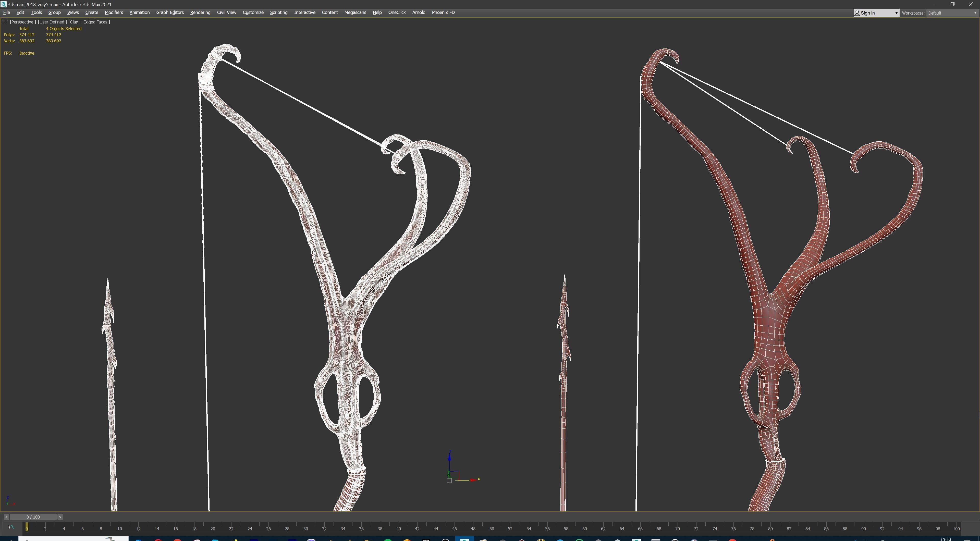Click the 0 / 100 time slider handle
This screenshot has width=980, height=541.
click(33, 517)
